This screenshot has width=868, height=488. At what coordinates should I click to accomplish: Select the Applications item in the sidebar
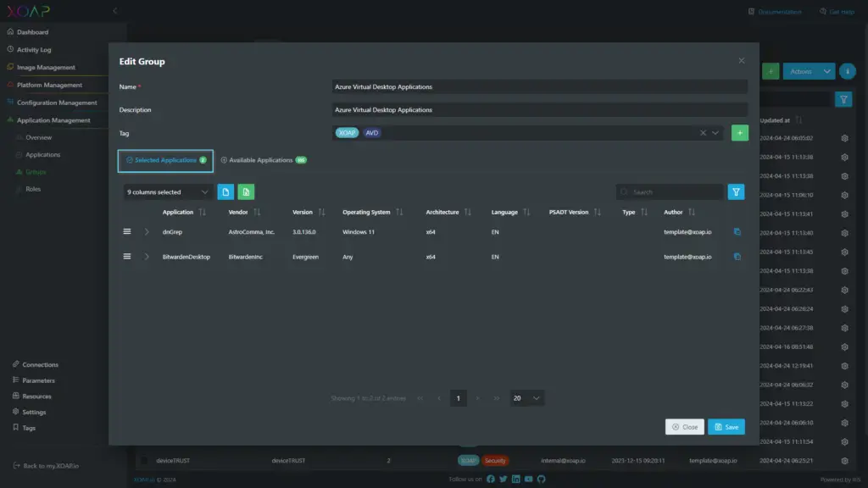coord(43,155)
